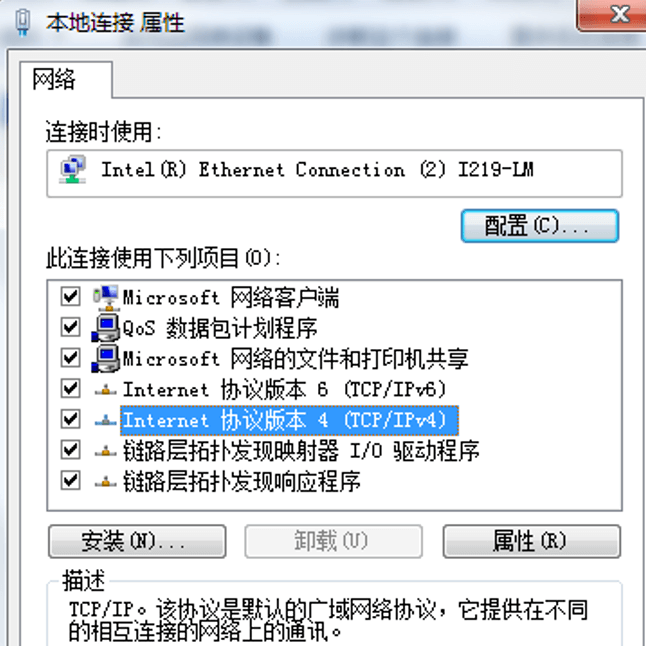This screenshot has width=646, height=646.
Task: Open adapter settings with 配置(C) button
Action: [540, 226]
